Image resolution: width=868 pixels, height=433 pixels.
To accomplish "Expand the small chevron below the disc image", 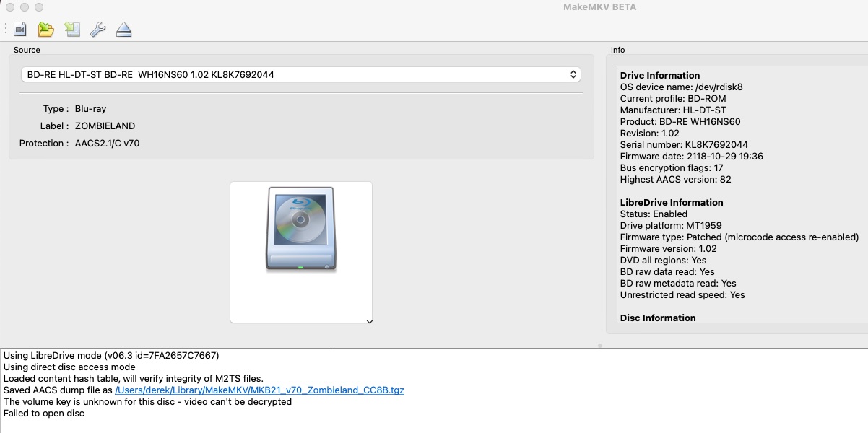I will coord(369,322).
